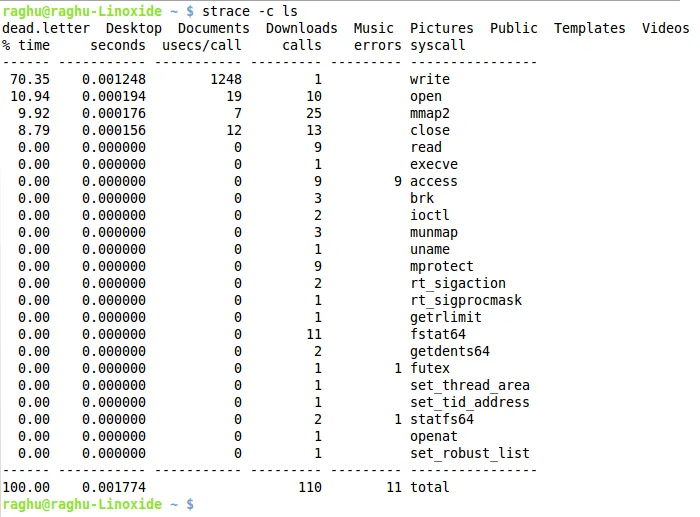Click the 'dead.letter' file name
This screenshot has width=700, height=517.
pos(47,28)
